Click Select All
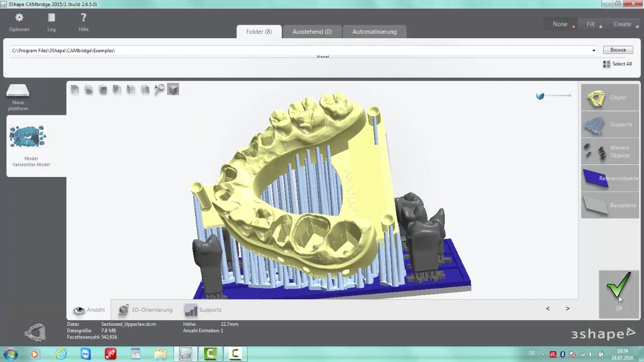 coord(617,64)
